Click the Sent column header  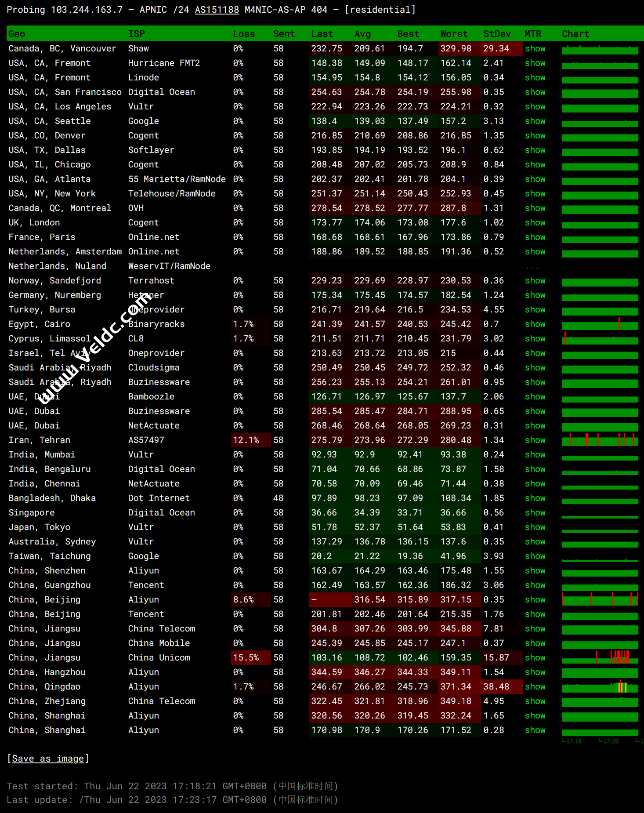tap(284, 34)
